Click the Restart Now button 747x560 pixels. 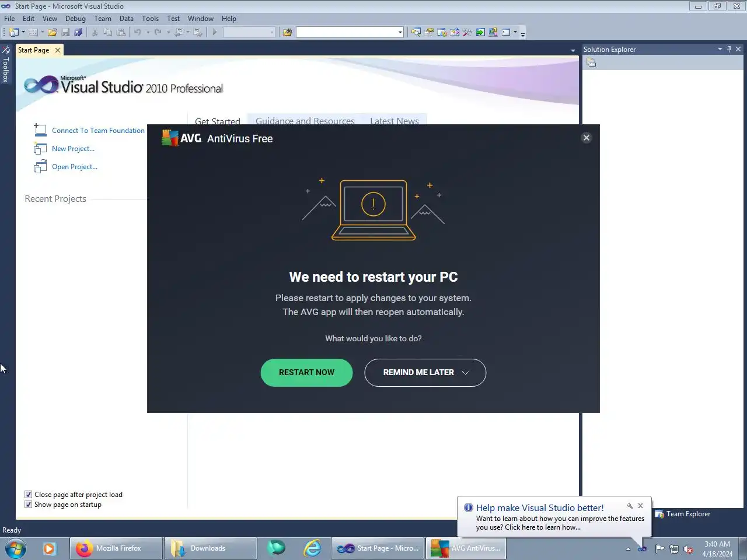306,372
